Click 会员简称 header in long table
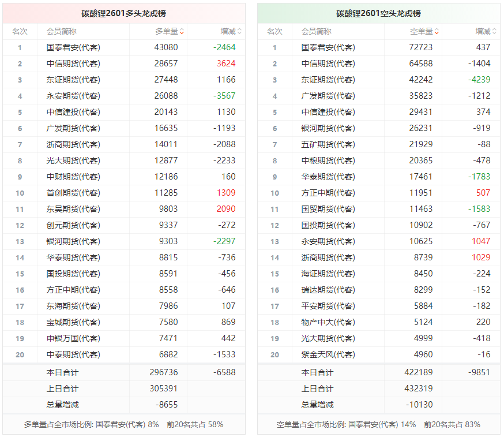The width and height of the screenshot is (504, 437). 61,32
